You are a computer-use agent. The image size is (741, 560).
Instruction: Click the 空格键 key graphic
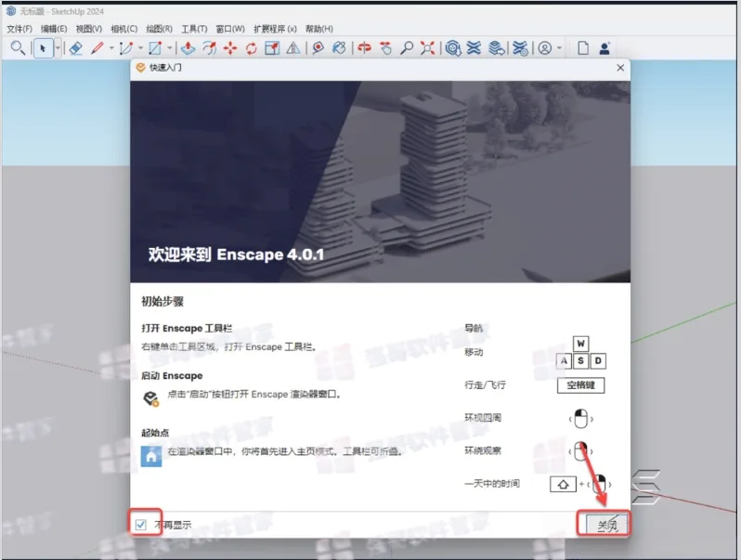[x=580, y=385]
